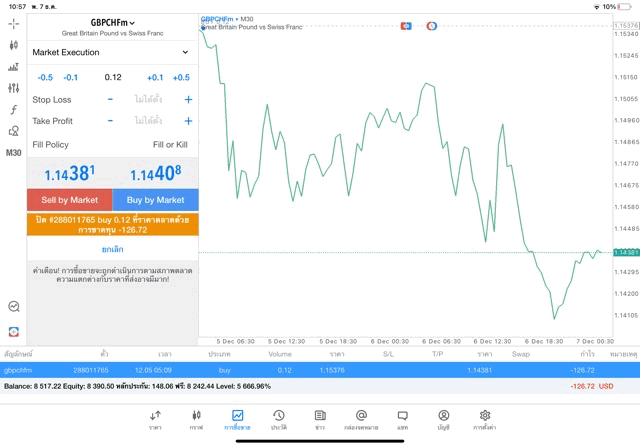Select the gbpchfm open position row
The image size is (640, 447).
(320, 370)
